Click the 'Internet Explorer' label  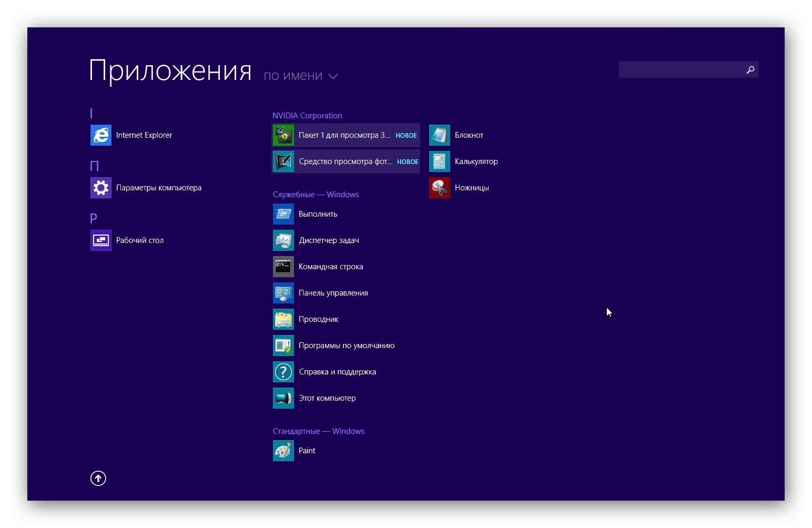pyautogui.click(x=144, y=135)
